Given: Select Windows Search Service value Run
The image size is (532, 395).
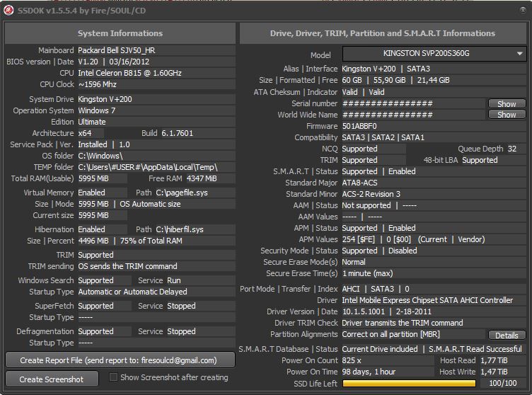Looking at the screenshot, I should (174, 280).
